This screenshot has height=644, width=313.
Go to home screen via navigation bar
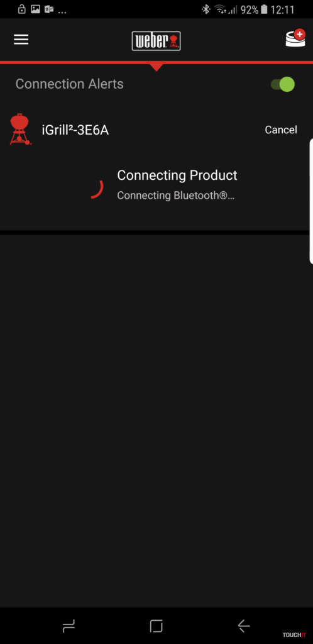(x=156, y=626)
